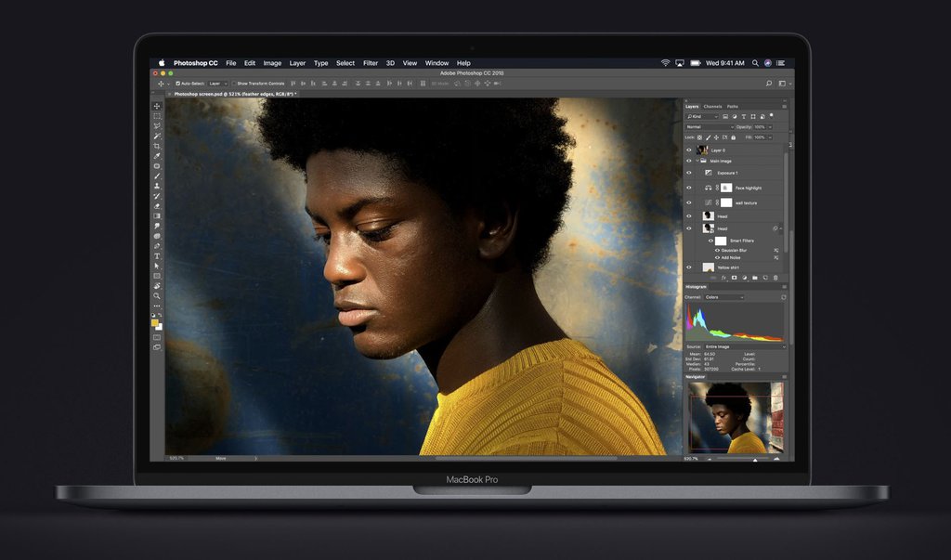
Task: Select the Horizontal Type tool
Action: click(x=157, y=256)
